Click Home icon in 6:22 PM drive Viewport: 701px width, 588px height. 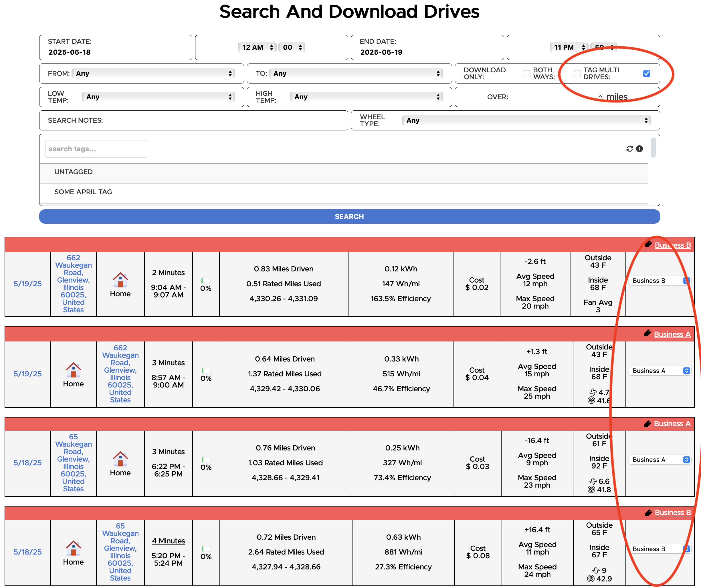120,459
